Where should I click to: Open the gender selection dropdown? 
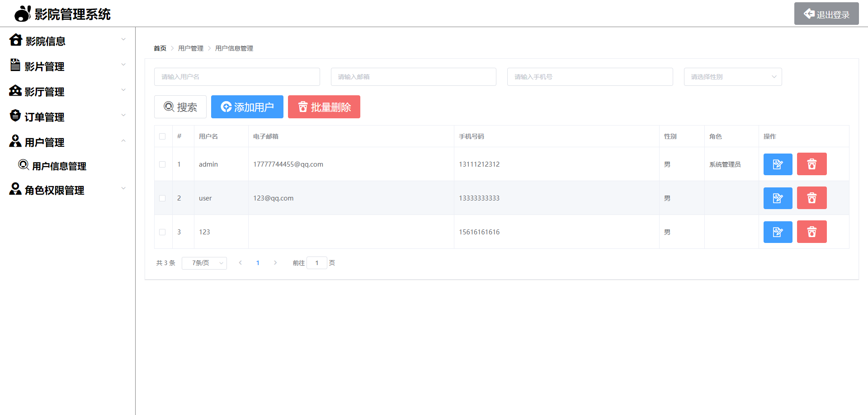[x=732, y=77]
